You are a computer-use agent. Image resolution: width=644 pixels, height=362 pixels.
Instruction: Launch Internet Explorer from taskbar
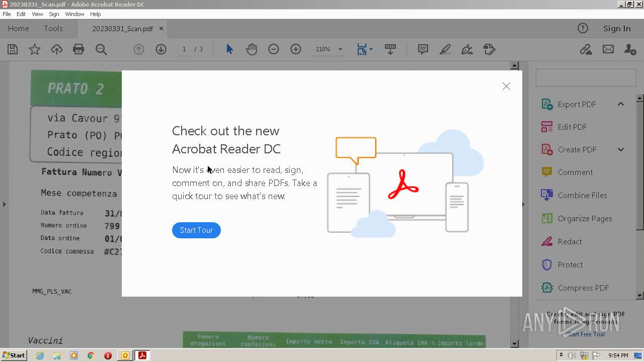(40, 355)
